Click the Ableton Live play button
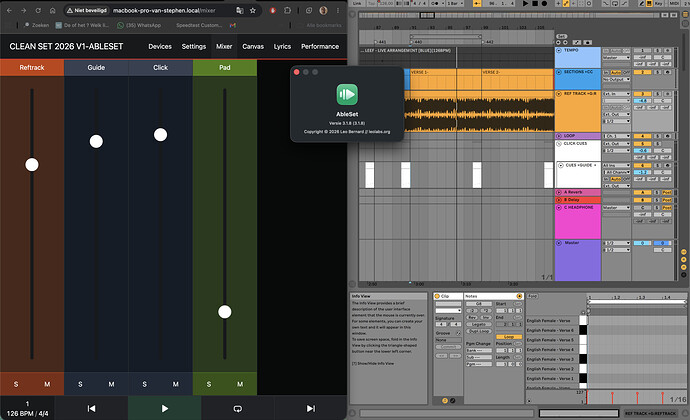 525,4
